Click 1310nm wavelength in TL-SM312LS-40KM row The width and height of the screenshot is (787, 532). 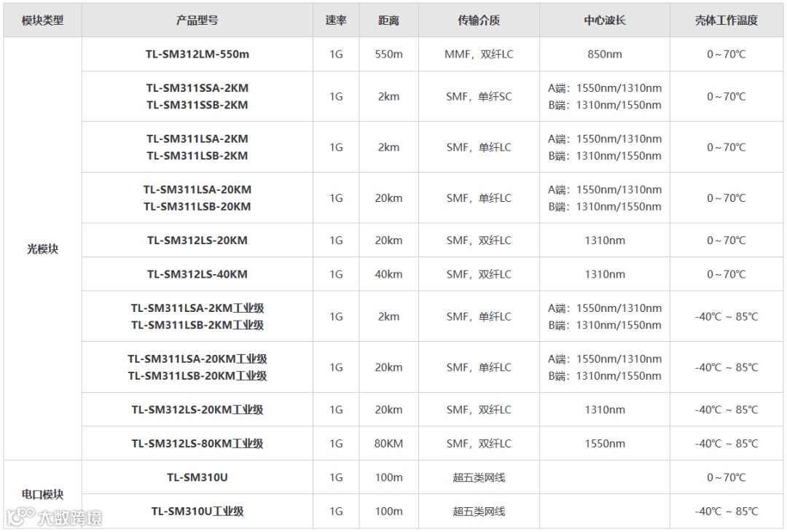(604, 274)
